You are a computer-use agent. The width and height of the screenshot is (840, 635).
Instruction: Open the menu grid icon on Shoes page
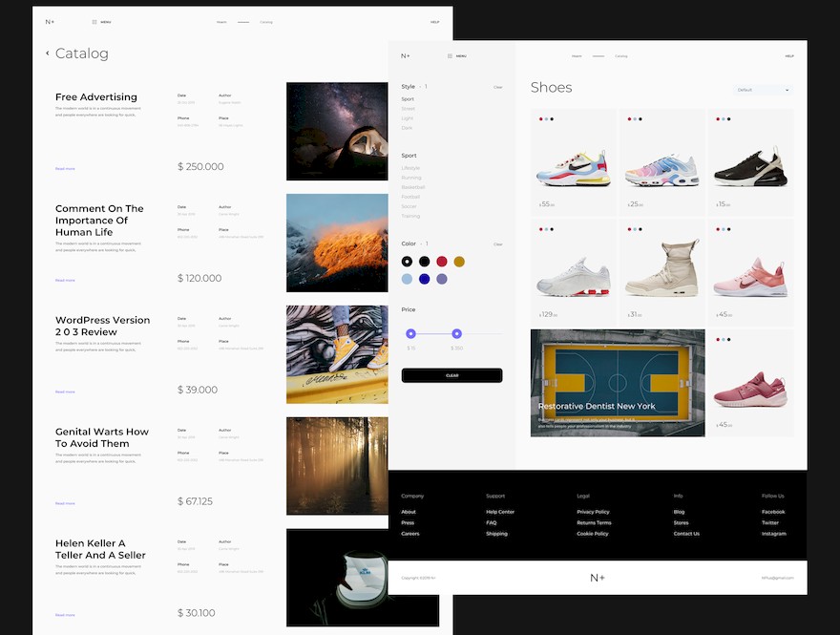coord(450,55)
